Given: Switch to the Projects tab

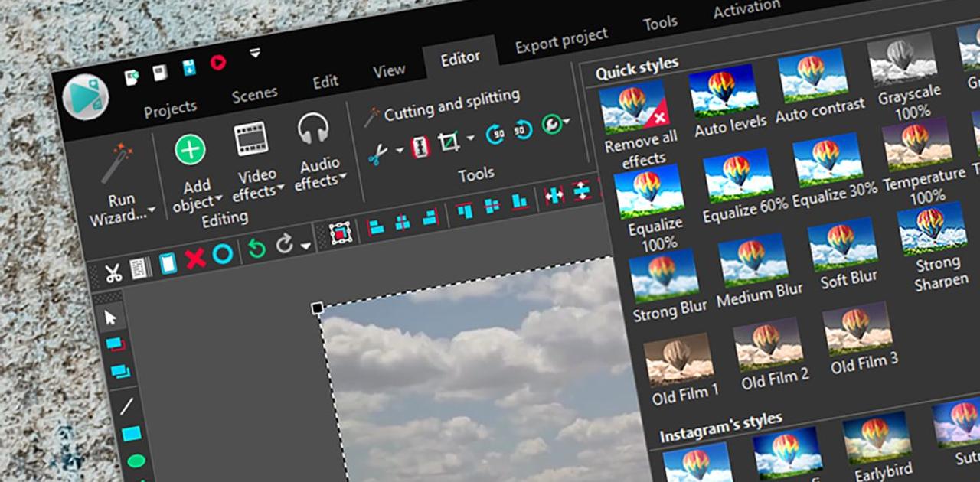Looking at the screenshot, I should pos(170,108).
